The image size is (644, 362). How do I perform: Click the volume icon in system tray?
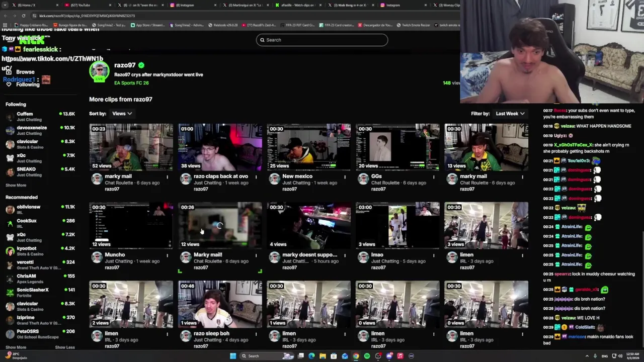click(x=620, y=356)
